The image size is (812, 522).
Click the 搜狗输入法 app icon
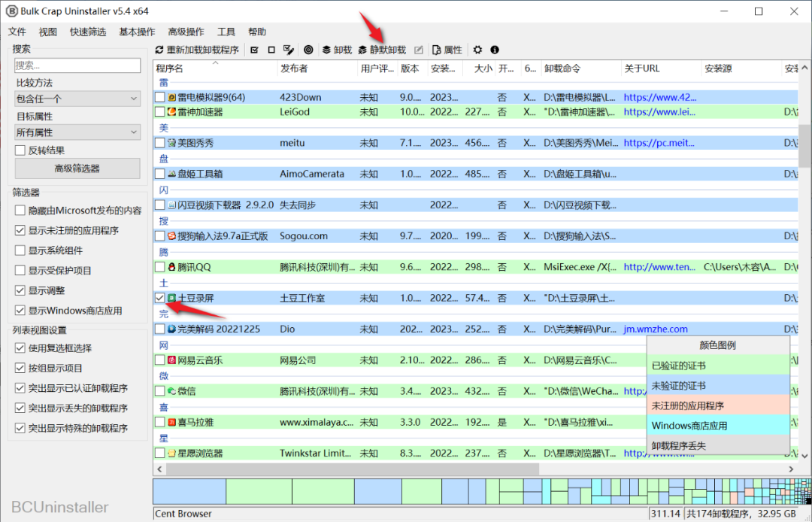point(172,236)
